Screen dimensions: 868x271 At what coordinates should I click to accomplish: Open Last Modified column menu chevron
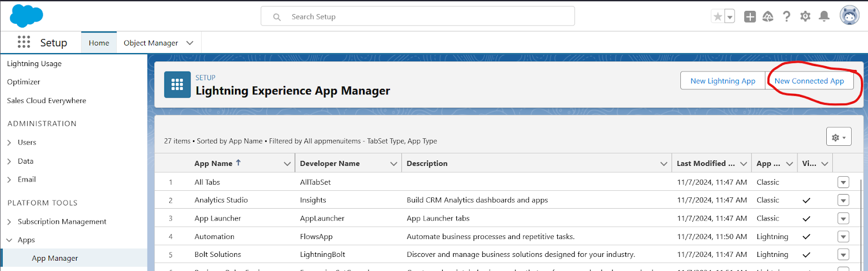coord(744,164)
